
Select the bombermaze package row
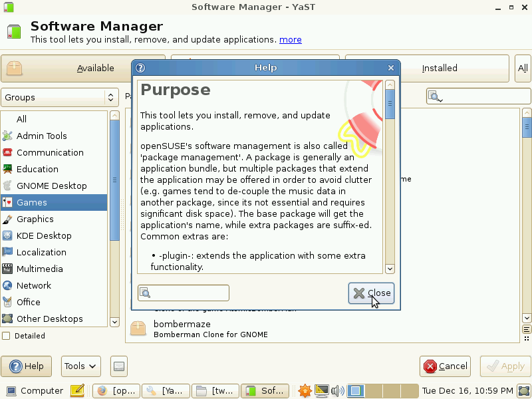pos(323,329)
